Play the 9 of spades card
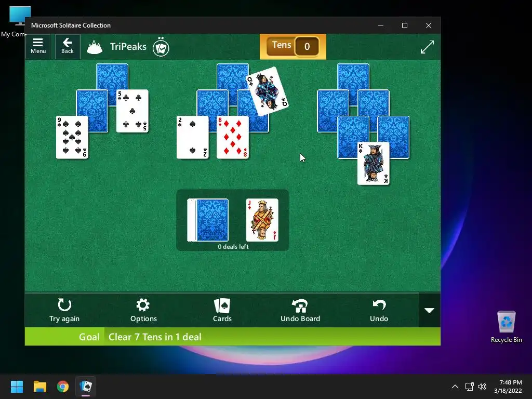The height and width of the screenshot is (399, 532). click(x=72, y=137)
